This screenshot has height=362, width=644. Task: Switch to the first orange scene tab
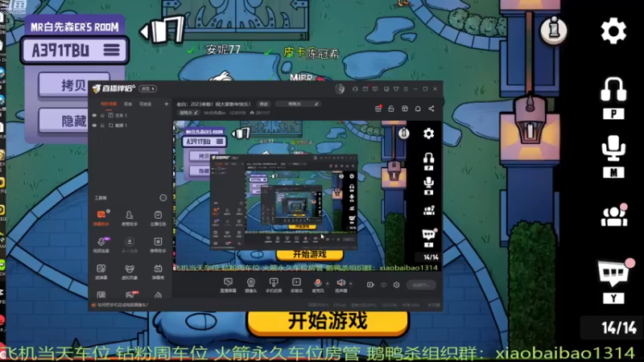click(x=109, y=105)
